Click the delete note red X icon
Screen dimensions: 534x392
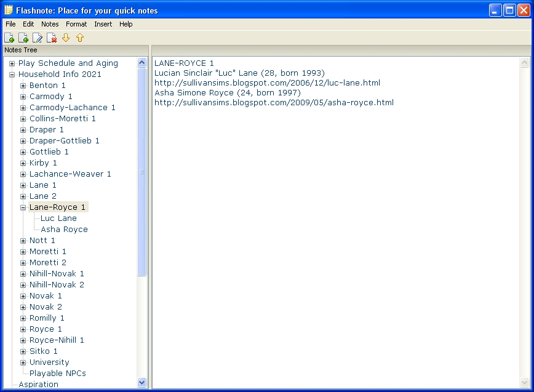tap(52, 38)
